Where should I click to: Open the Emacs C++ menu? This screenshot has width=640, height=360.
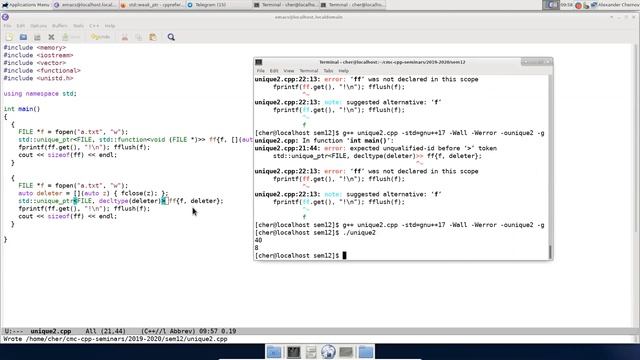point(94,26)
